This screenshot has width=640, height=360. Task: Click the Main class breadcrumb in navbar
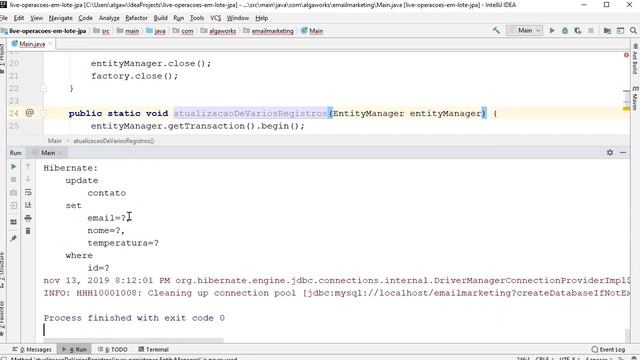pos(312,31)
